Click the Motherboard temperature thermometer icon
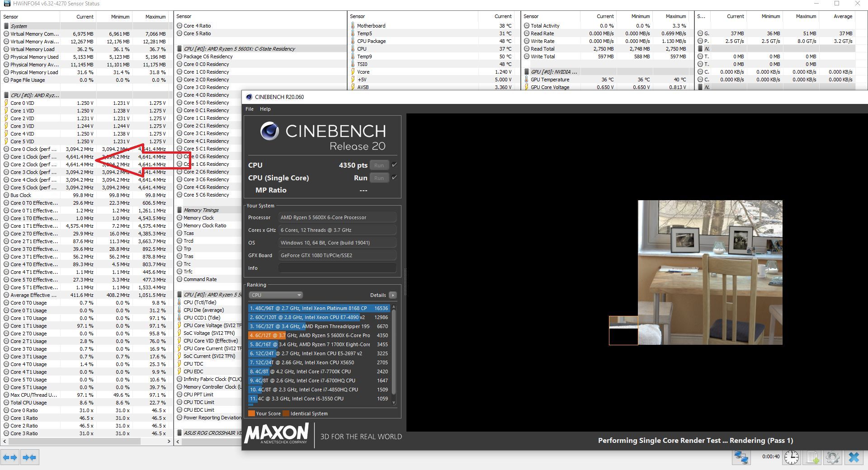Screen dimensions: 868x470 click(353, 26)
